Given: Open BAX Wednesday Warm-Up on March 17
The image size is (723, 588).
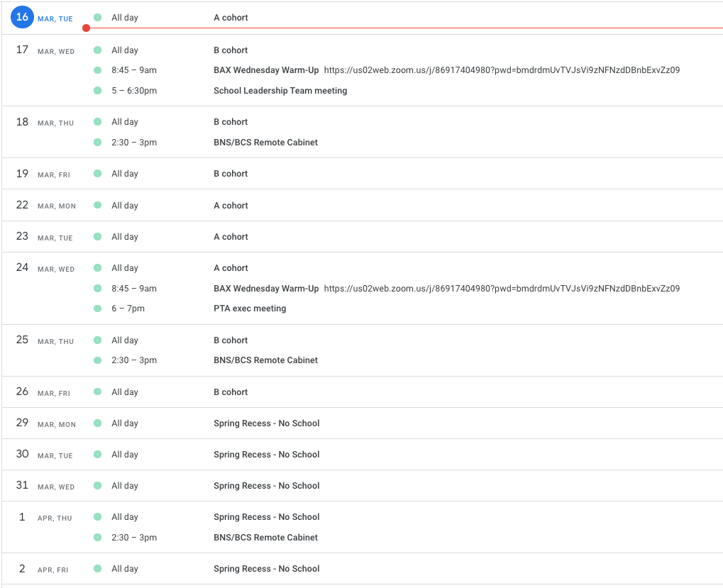Looking at the screenshot, I should pyautogui.click(x=266, y=70).
